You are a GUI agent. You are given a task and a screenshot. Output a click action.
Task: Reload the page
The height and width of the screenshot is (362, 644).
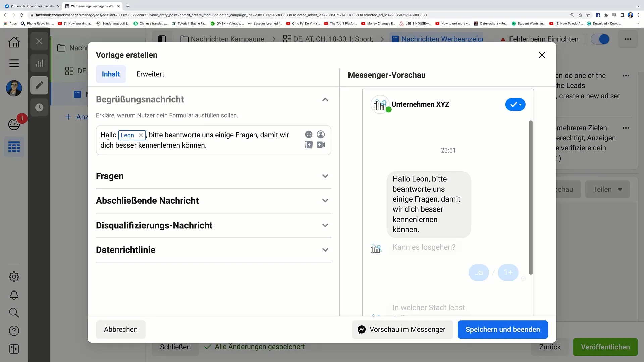point(22,15)
